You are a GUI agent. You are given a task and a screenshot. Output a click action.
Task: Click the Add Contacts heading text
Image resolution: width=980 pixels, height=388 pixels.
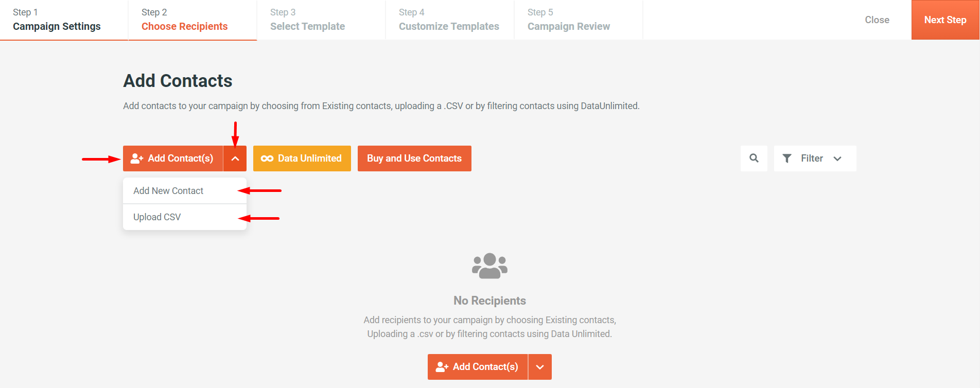click(x=178, y=81)
